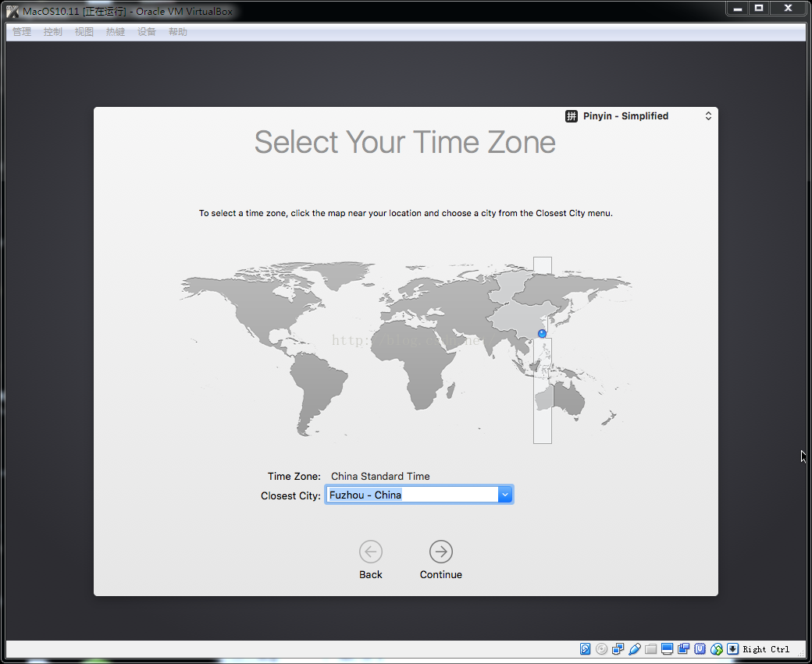This screenshot has height=664, width=812.
Task: Open the 热键 menu
Action: point(116,31)
